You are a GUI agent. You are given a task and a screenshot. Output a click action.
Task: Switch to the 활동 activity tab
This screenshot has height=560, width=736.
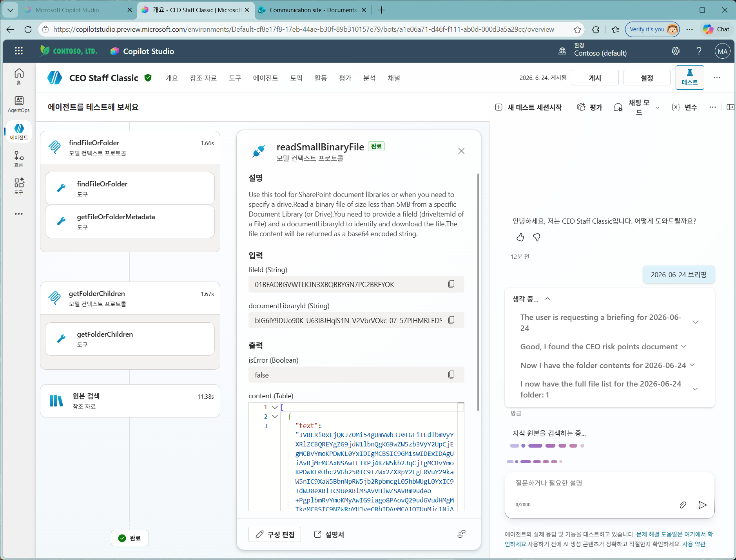coord(321,78)
